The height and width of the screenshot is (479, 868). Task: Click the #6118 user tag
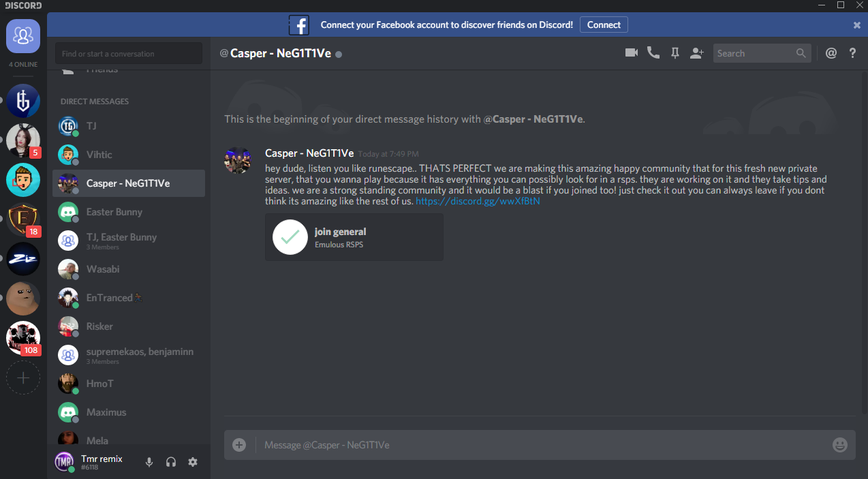(89, 467)
